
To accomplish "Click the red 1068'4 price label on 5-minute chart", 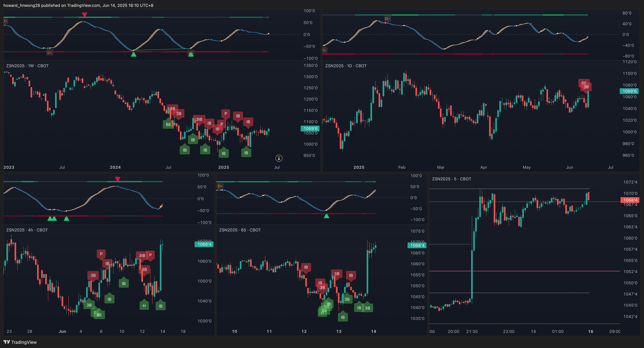I will pyautogui.click(x=630, y=200).
